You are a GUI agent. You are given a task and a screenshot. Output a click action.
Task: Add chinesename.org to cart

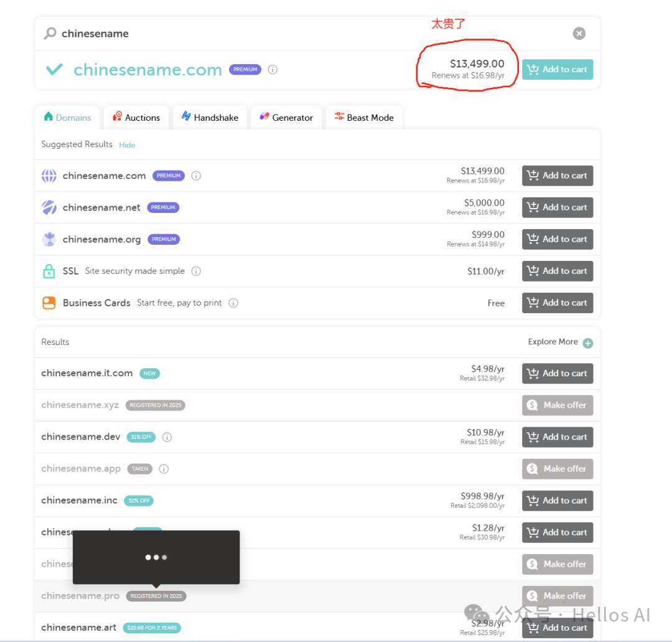tap(558, 239)
